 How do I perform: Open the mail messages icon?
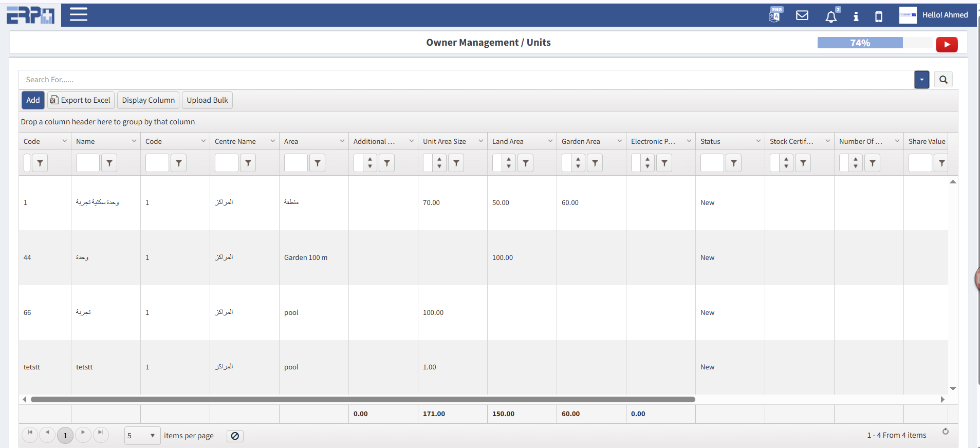(802, 15)
